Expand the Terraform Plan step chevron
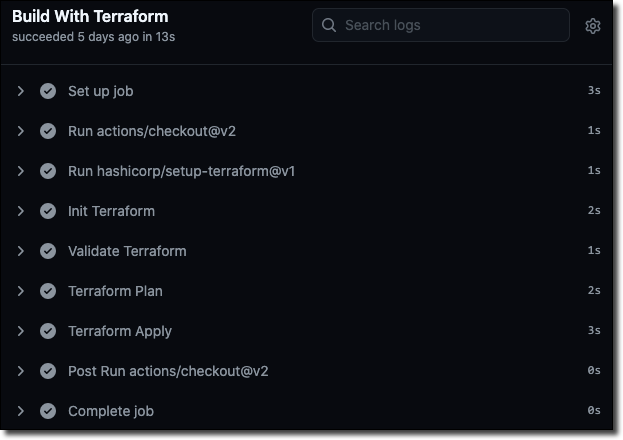The image size is (623, 440). (x=21, y=291)
